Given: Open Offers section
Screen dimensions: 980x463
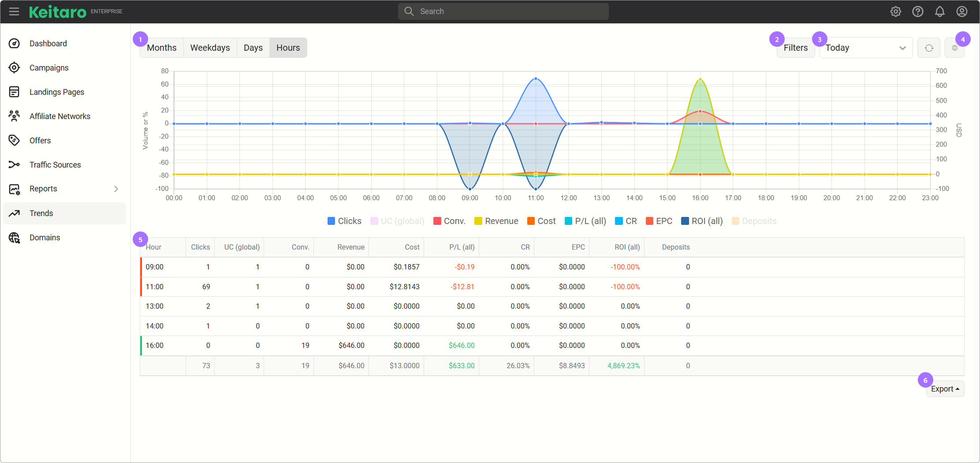Looking at the screenshot, I should [40, 140].
